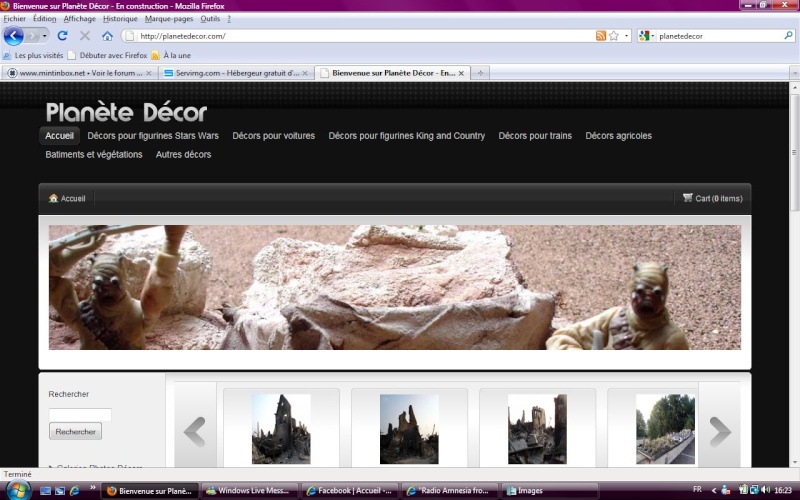Open the Google search engine dropdown
This screenshot has width=800, height=500.
click(x=646, y=36)
